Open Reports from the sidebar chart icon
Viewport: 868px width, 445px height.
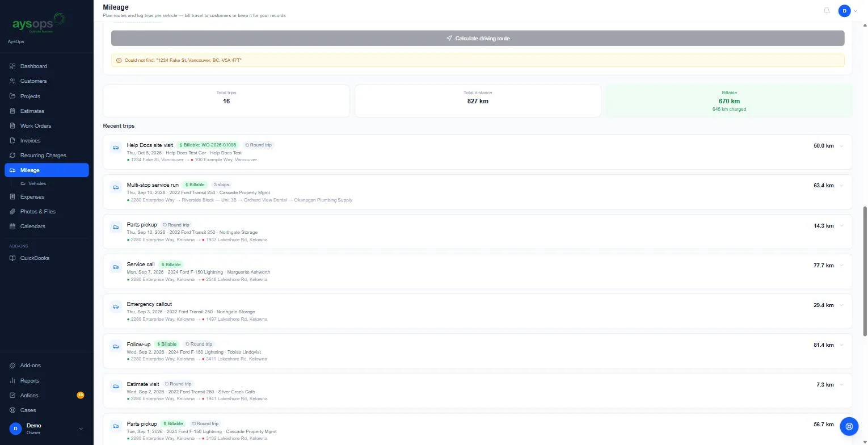click(x=12, y=381)
